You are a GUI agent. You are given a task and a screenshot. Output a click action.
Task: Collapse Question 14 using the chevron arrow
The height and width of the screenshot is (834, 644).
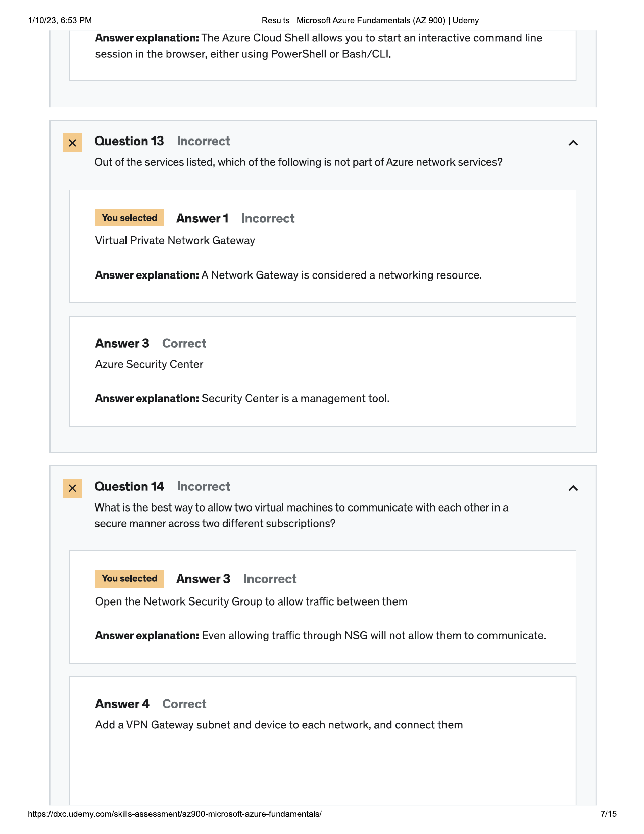coord(573,488)
